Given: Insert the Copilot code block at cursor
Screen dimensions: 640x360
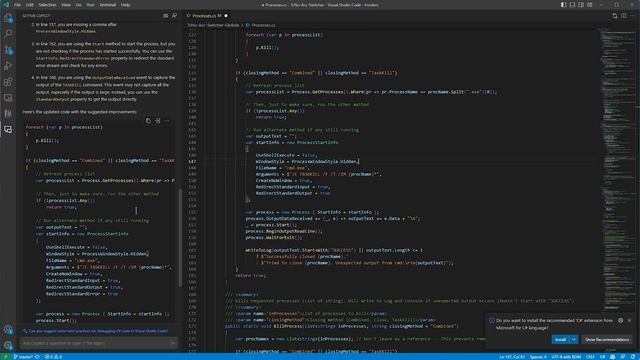Looking at the screenshot, I should point(158,121).
